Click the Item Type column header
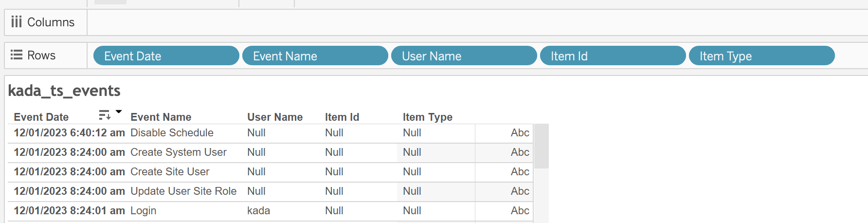Viewport: 868px width, 223px height. pyautogui.click(x=427, y=117)
